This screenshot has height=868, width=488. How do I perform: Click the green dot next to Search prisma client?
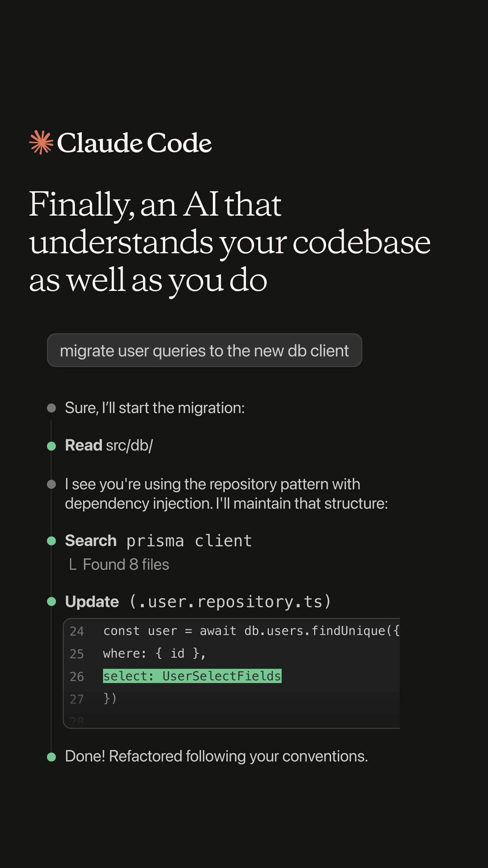point(51,541)
